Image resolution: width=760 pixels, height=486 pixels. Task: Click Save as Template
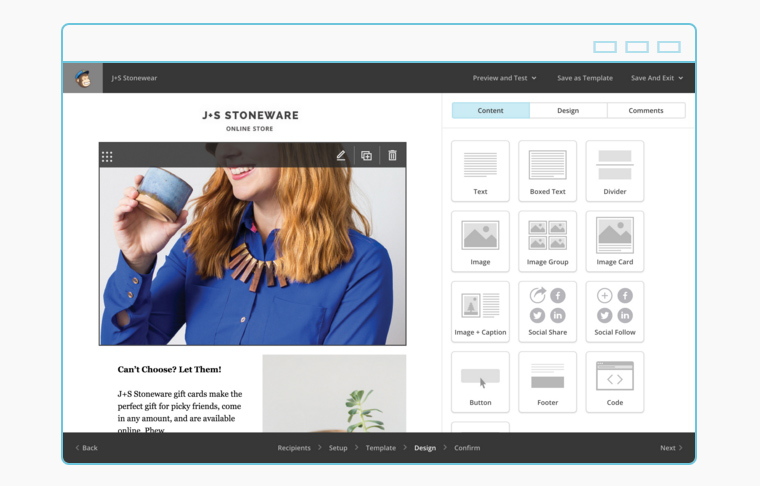tap(585, 78)
